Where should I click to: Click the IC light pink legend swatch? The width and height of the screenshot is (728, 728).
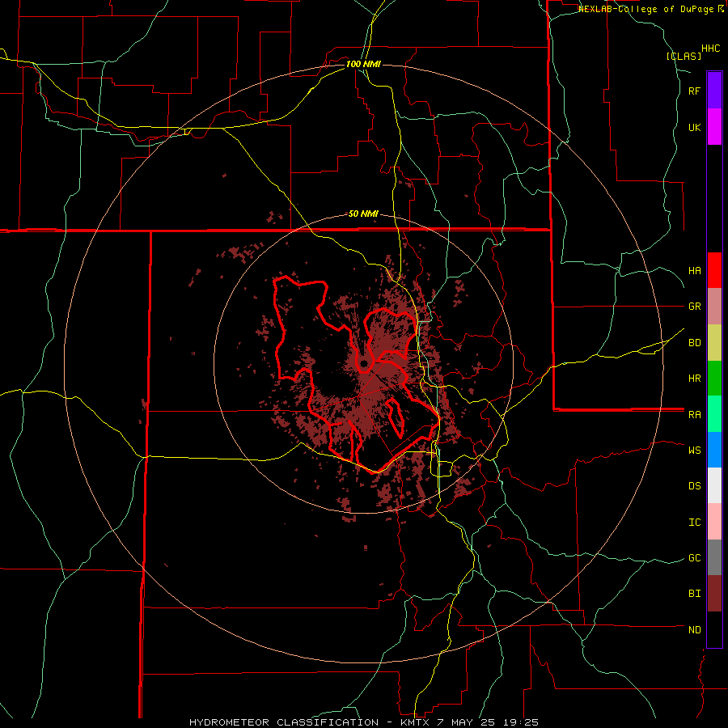tap(714, 522)
